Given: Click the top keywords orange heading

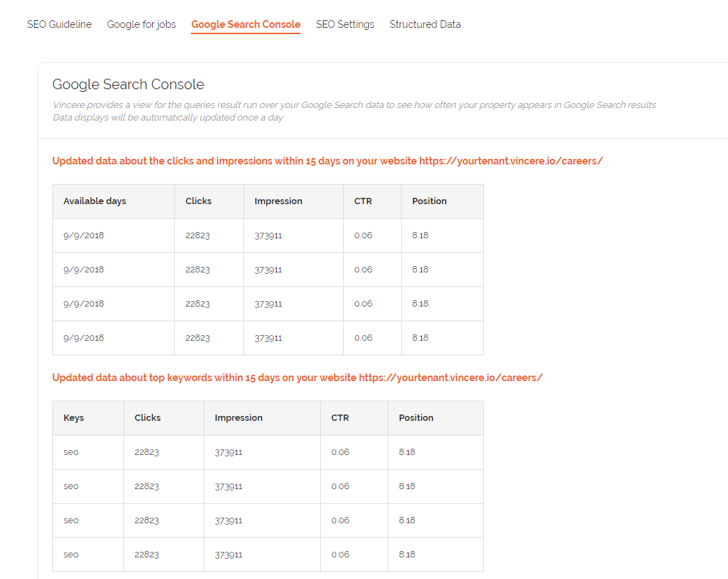Looking at the screenshot, I should click(x=297, y=378).
